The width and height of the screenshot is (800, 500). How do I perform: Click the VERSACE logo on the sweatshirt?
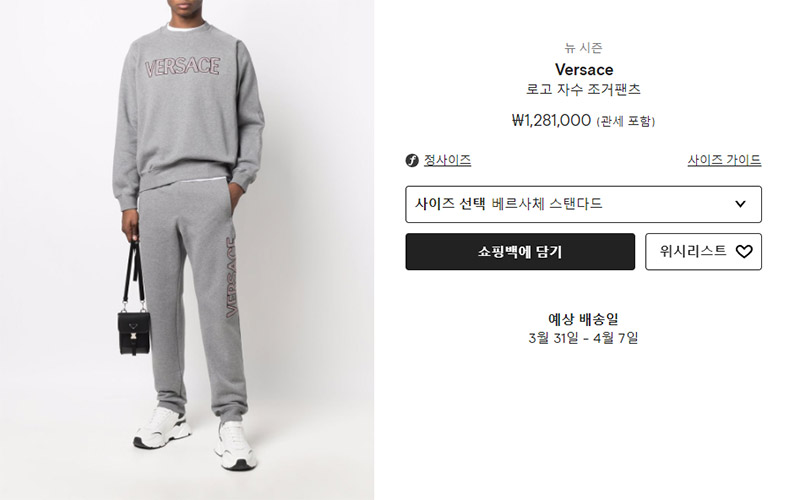[183, 67]
